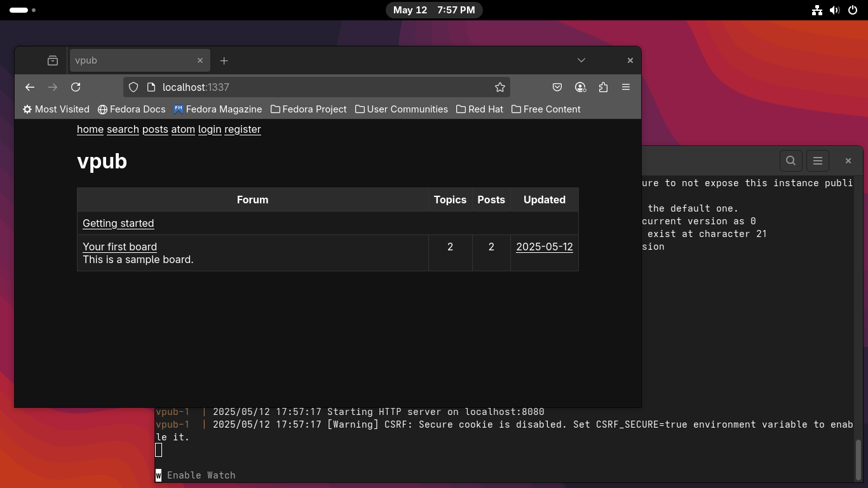The width and height of the screenshot is (868, 488).
Task: Open Most Visited bookmarks
Action: [x=56, y=109]
